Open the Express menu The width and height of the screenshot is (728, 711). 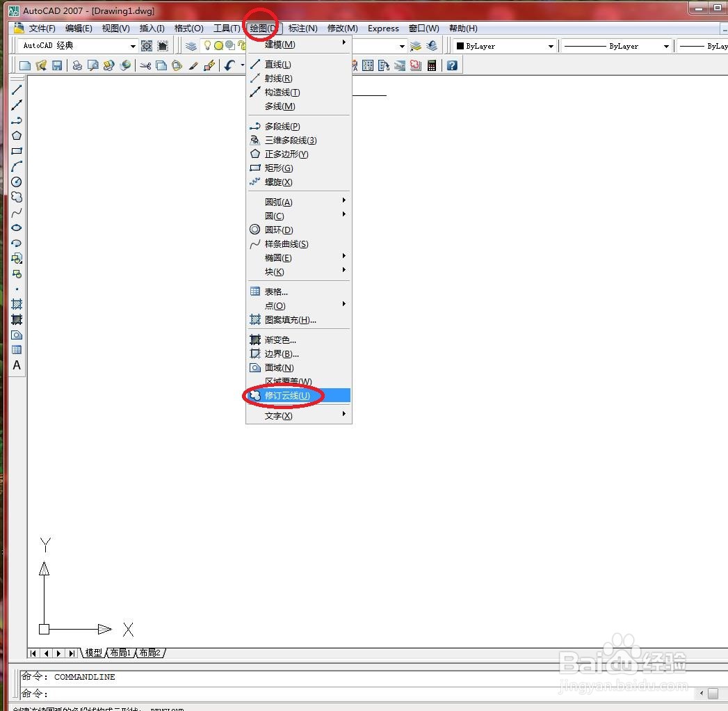[383, 29]
